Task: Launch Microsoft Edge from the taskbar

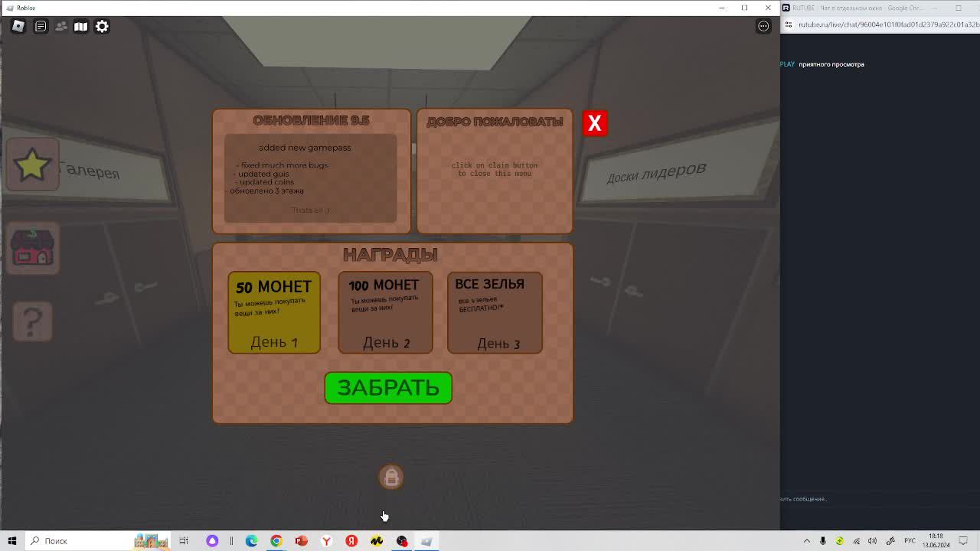Action: [251, 541]
